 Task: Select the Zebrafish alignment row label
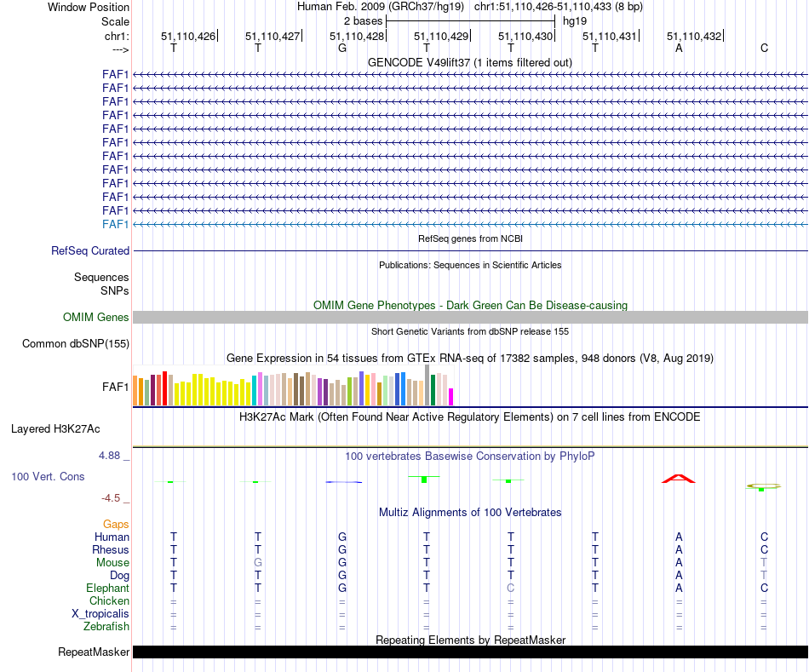[106, 627]
